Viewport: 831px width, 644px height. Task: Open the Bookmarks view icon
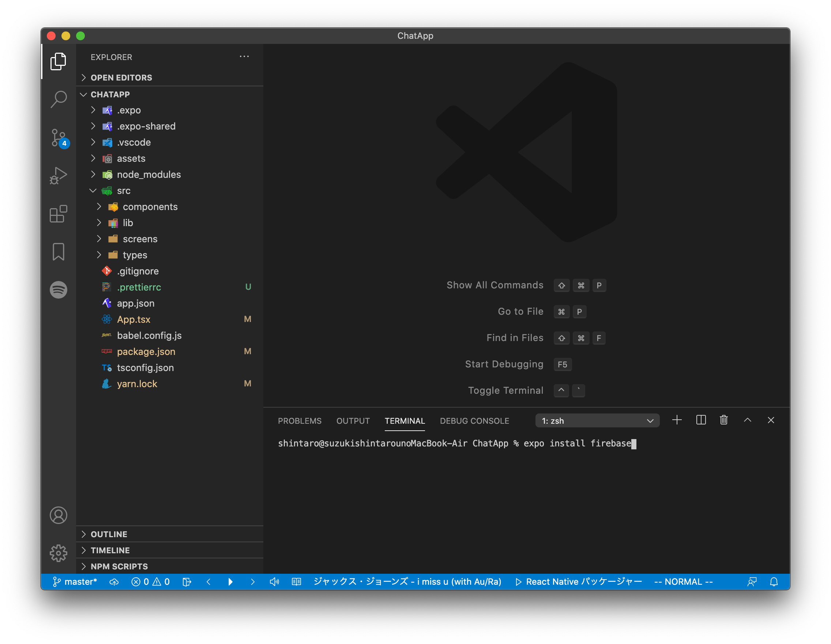pyautogui.click(x=58, y=252)
